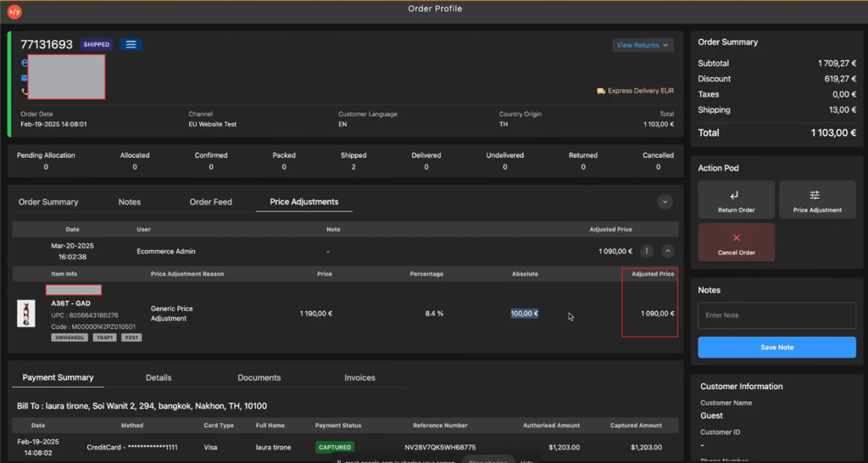
Task: Click the CAPTURED payment status badge
Action: 334,447
